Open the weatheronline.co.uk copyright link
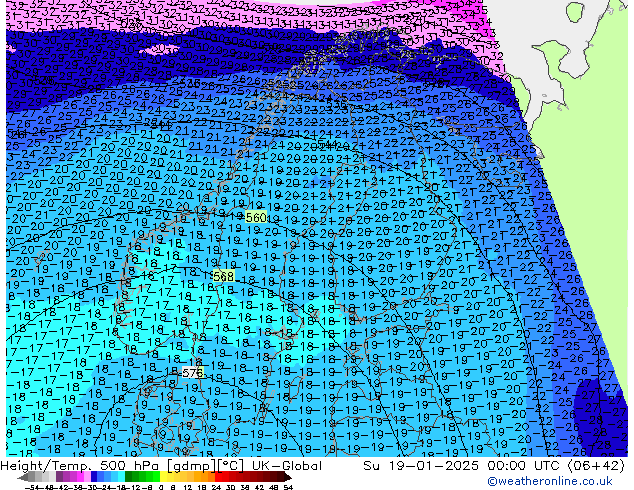Viewport: 634px width, 490px height. click(550, 481)
